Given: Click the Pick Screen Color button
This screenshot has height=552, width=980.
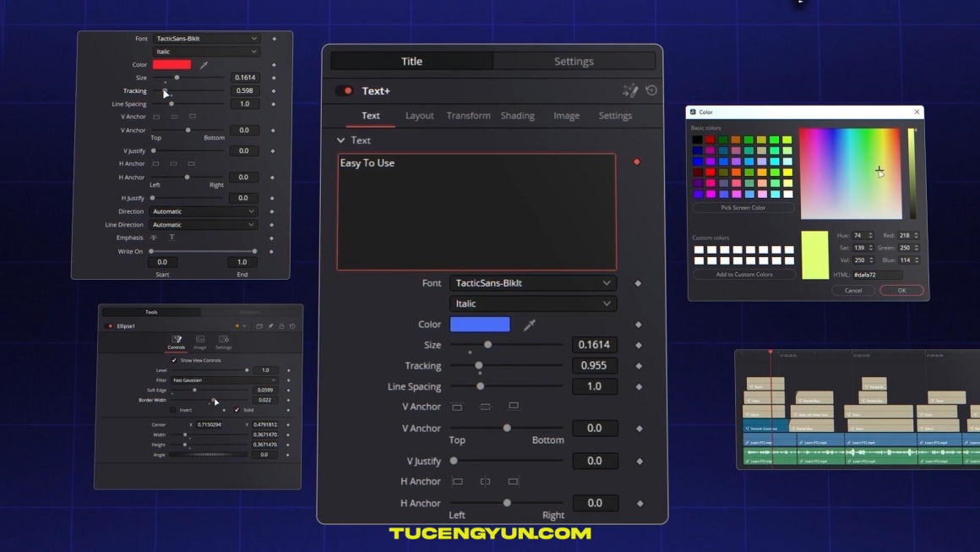Looking at the screenshot, I should click(743, 207).
